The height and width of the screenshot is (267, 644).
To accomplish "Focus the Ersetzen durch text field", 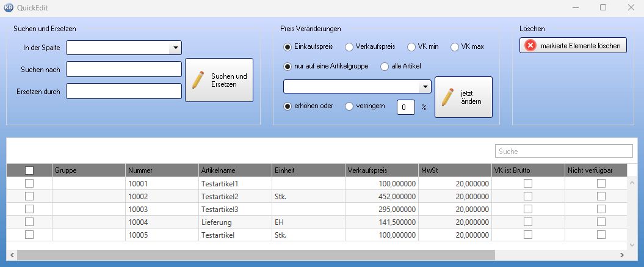I will coord(124,91).
